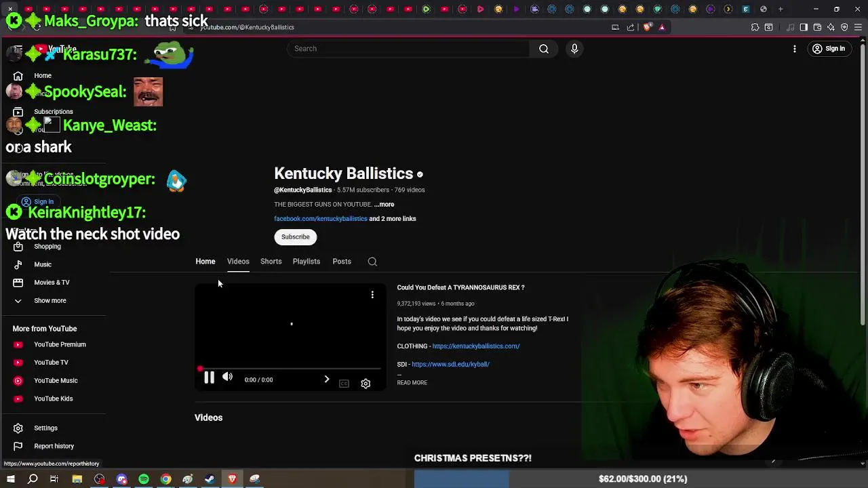Toggle closed captions in the video player

[344, 384]
